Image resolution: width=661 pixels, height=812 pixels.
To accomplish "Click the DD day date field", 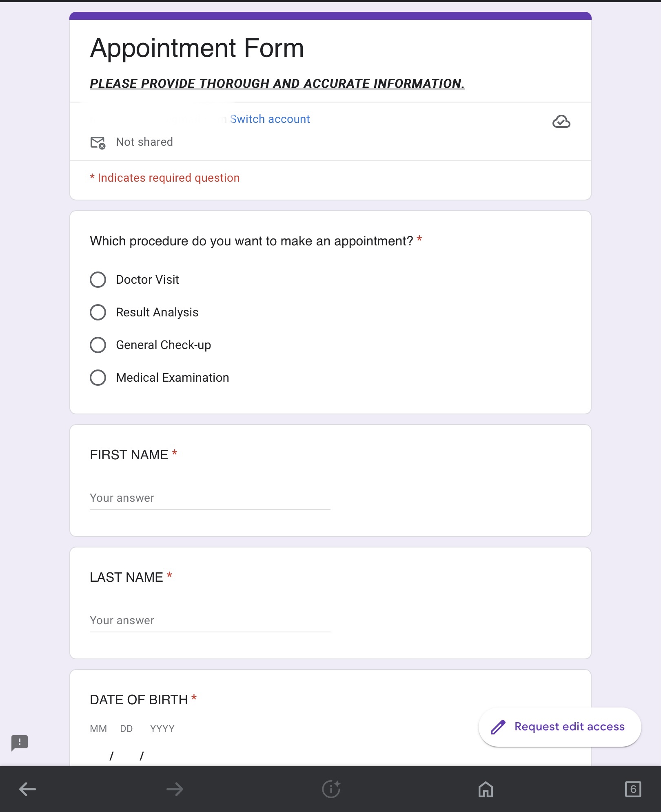I will point(126,755).
